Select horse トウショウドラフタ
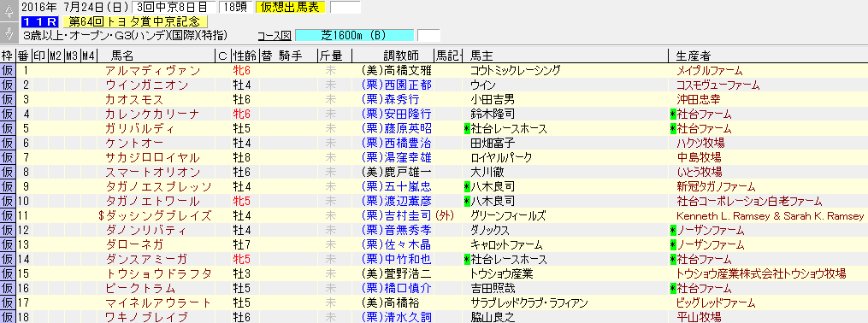 (159, 273)
